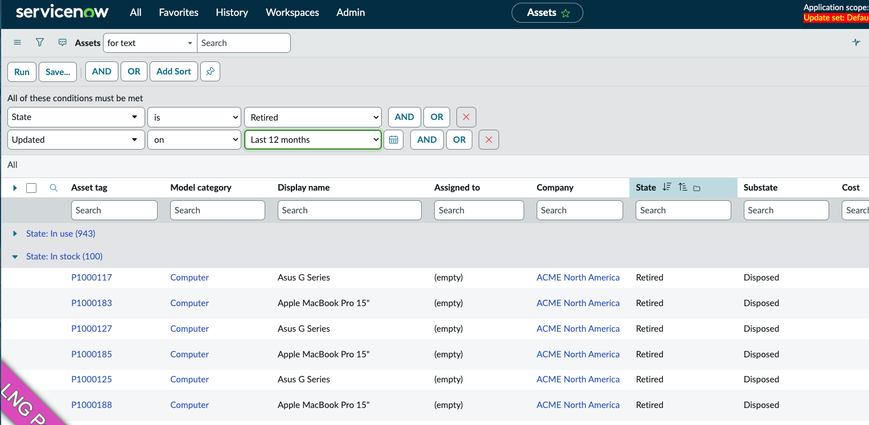Image resolution: width=869 pixels, height=425 pixels.
Task: Sort State column in descending order
Action: pos(667,188)
